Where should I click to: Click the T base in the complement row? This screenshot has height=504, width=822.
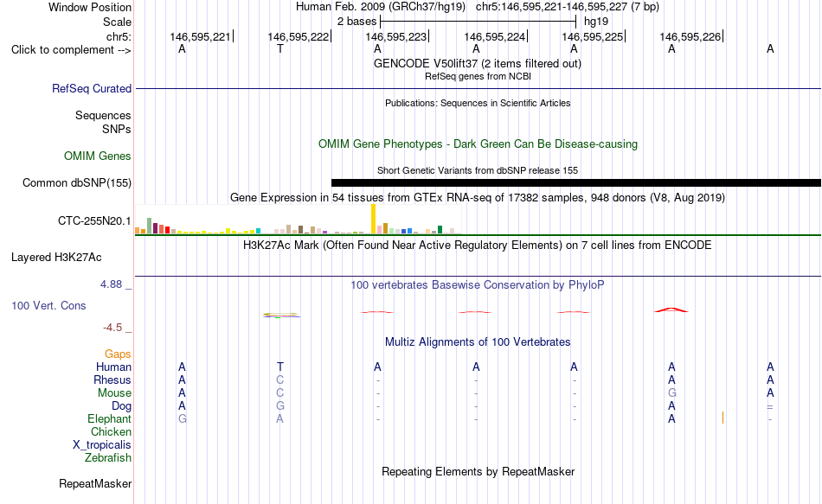(x=280, y=49)
